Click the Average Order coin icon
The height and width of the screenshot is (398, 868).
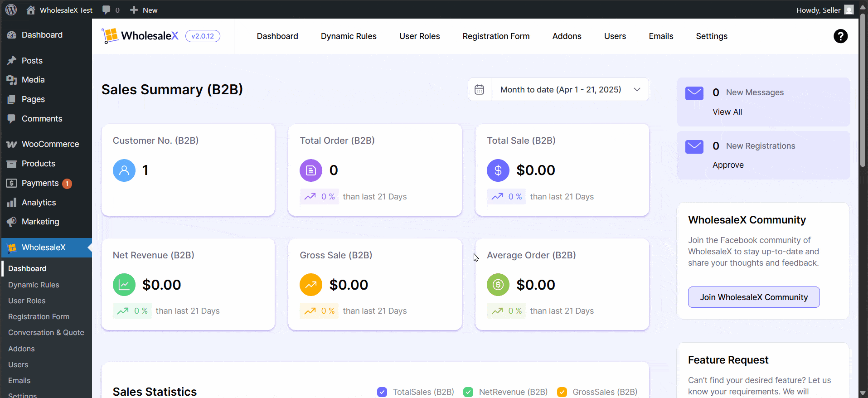point(498,285)
